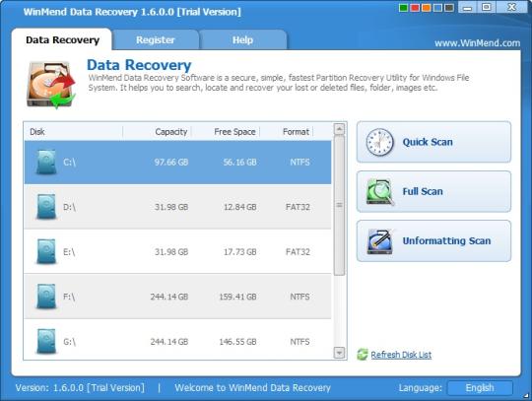This screenshot has height=401, width=532.
Task: Click the Refresh Disk List link
Action: coord(401,355)
